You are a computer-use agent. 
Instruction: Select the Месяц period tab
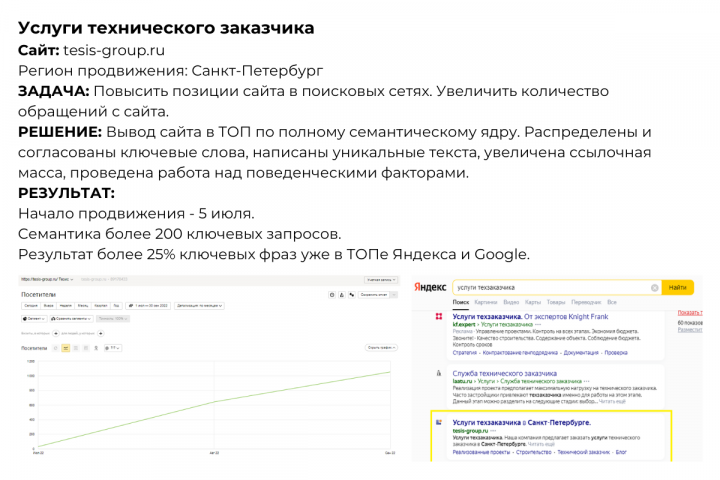83,305
